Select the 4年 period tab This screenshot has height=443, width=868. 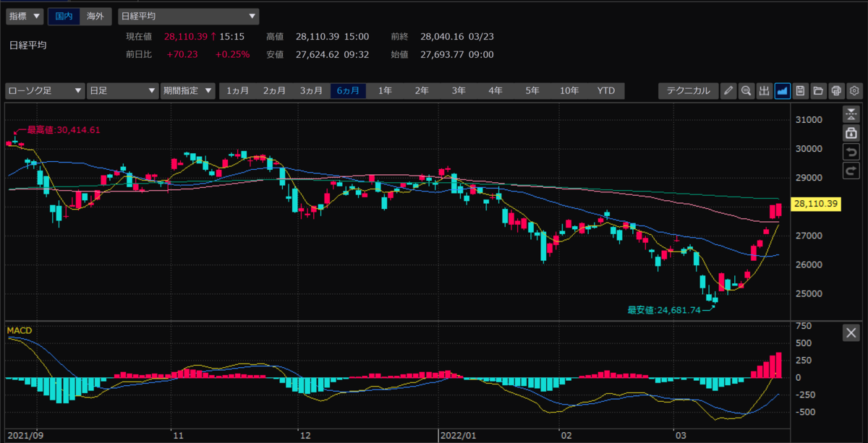coord(495,91)
